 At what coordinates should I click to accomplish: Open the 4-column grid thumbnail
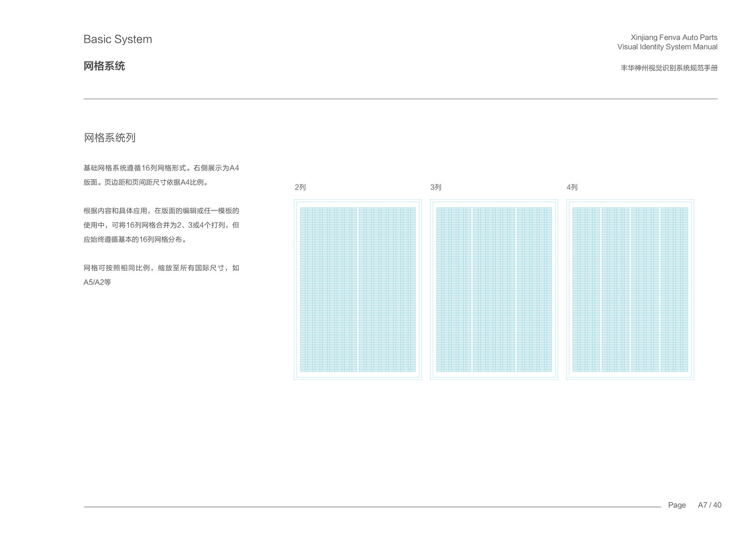[630, 290]
